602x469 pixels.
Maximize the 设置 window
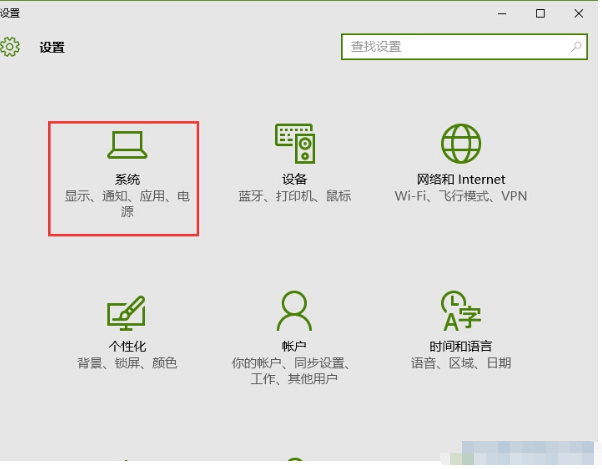[540, 14]
